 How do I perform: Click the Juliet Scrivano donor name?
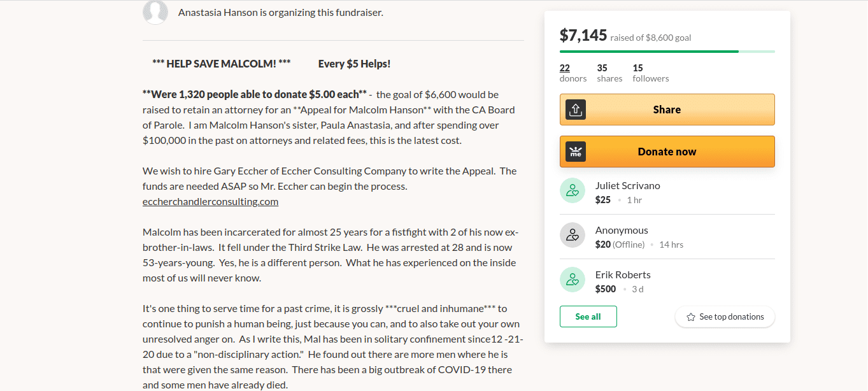click(x=627, y=186)
